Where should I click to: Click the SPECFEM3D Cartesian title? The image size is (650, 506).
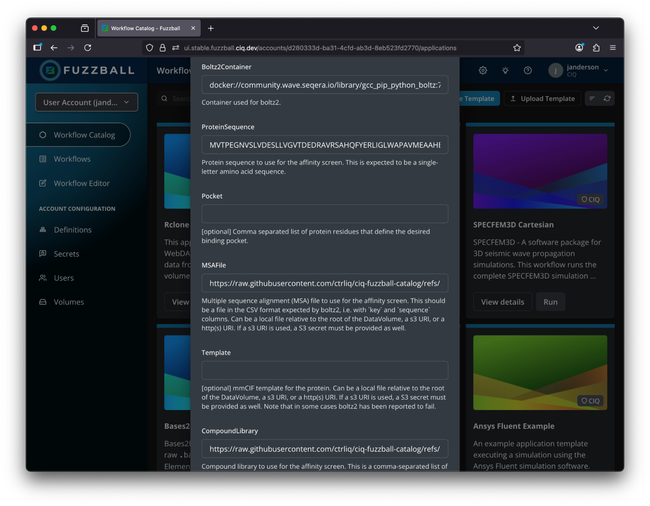[x=513, y=225]
